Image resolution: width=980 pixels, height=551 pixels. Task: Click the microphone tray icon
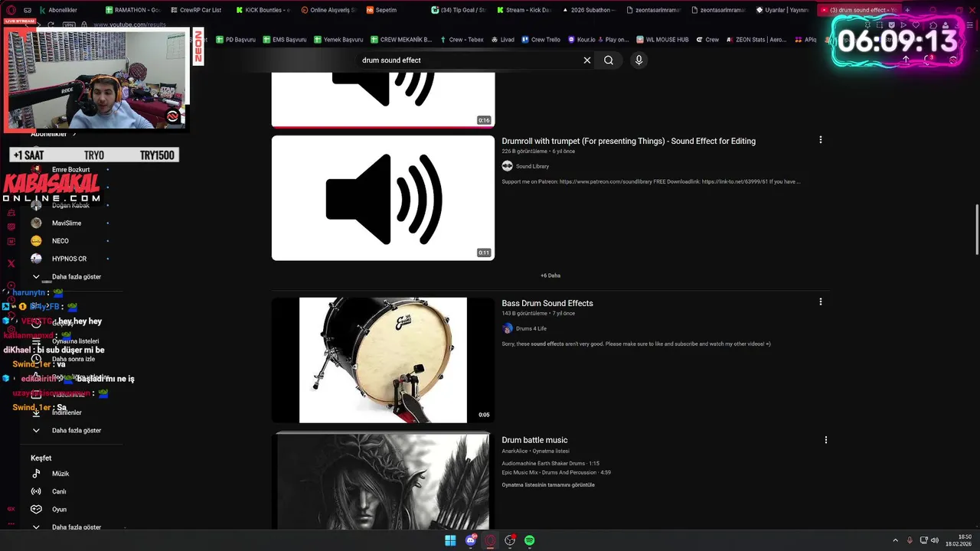pyautogui.click(x=910, y=541)
